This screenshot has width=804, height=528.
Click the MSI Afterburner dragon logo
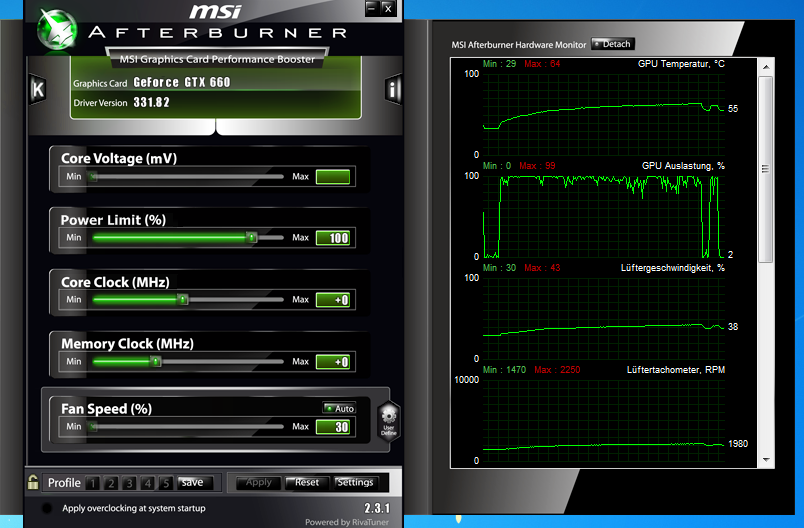click(57, 28)
